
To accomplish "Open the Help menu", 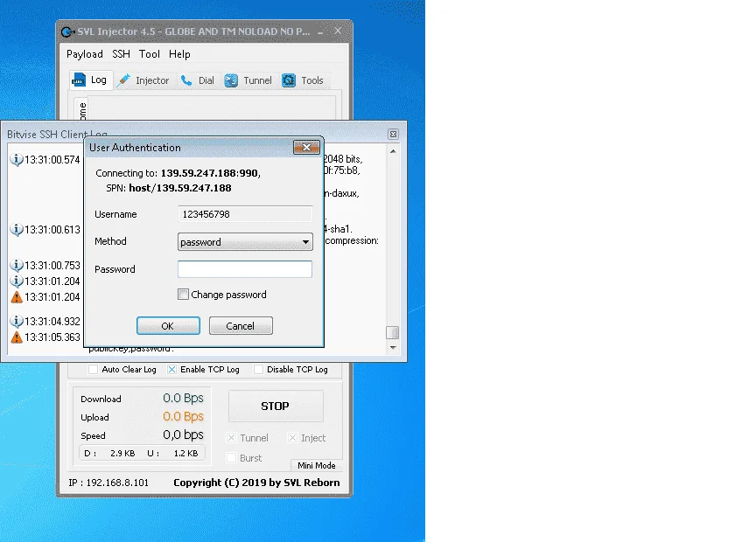I will tap(179, 54).
